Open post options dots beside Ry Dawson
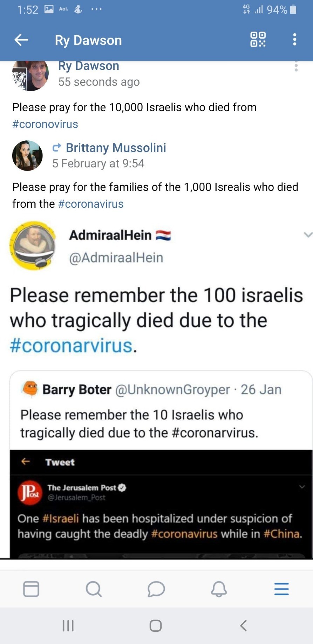Viewport: 313px width, 644px height. pyautogui.click(x=296, y=66)
